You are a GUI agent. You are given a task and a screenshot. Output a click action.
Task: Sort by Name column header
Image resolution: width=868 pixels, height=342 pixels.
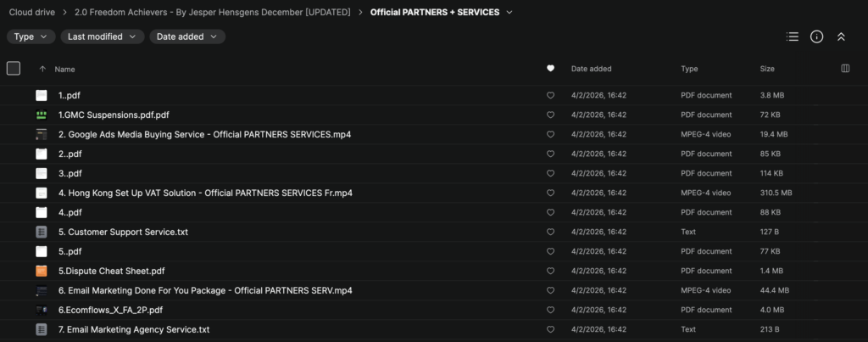coord(64,70)
